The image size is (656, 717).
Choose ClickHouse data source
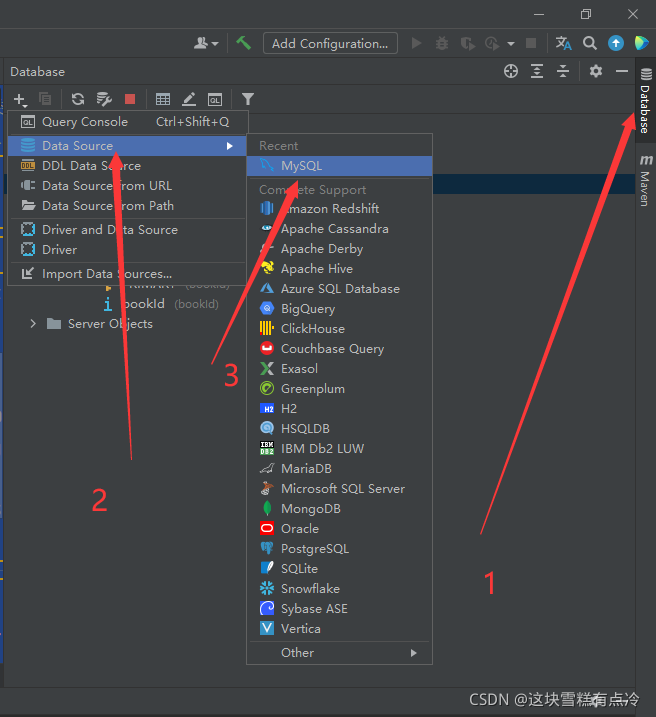[339, 328]
